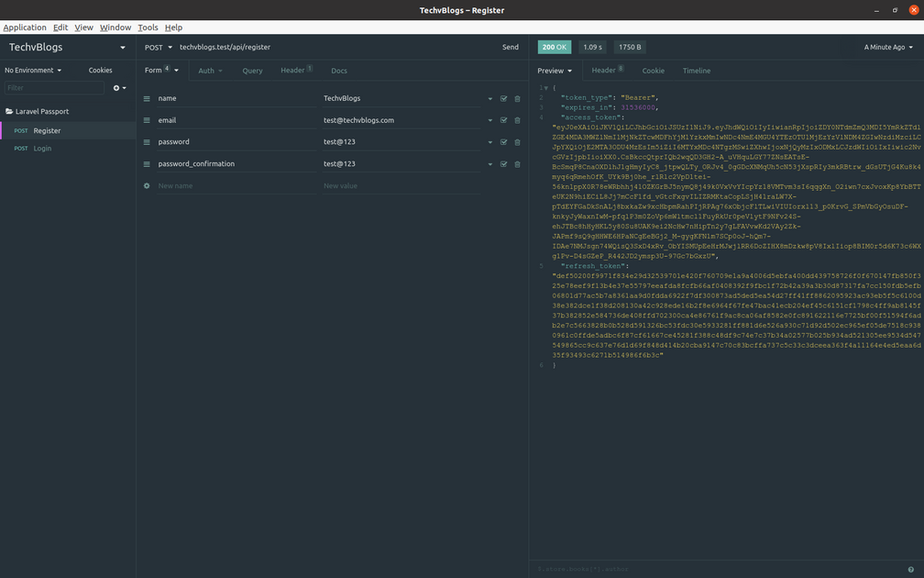Open the Cookies manager
Image resolution: width=924 pixels, height=578 pixels.
[100, 70]
